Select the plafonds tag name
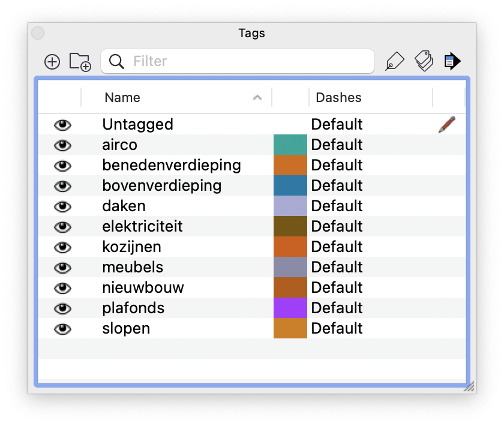The image size is (504, 426). (x=133, y=308)
